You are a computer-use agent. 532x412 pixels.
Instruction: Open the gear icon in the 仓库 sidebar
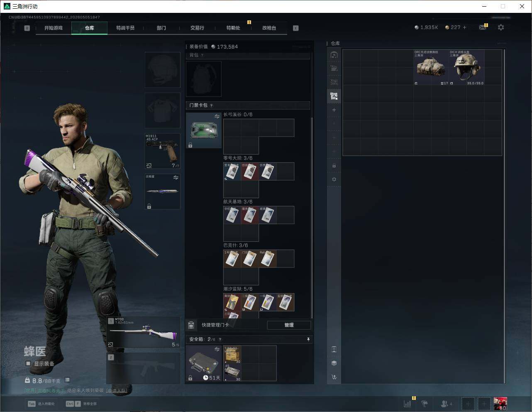tap(334, 179)
